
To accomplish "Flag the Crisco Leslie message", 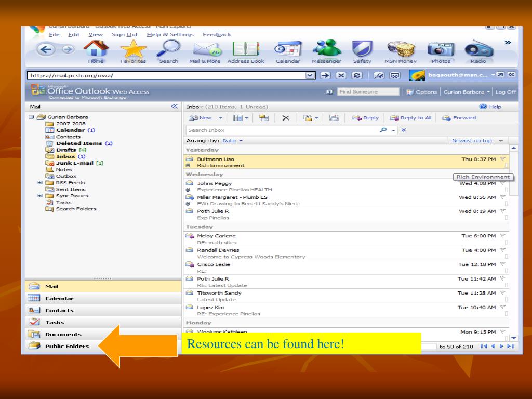I will point(503,264).
